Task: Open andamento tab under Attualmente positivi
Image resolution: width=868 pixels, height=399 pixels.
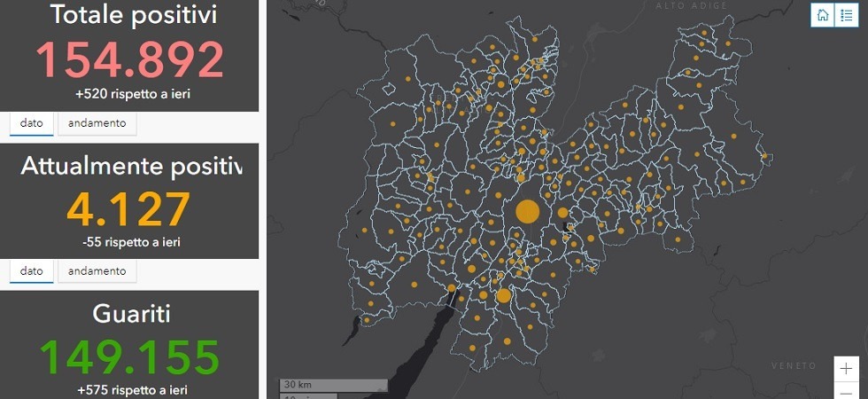Action: click(97, 271)
